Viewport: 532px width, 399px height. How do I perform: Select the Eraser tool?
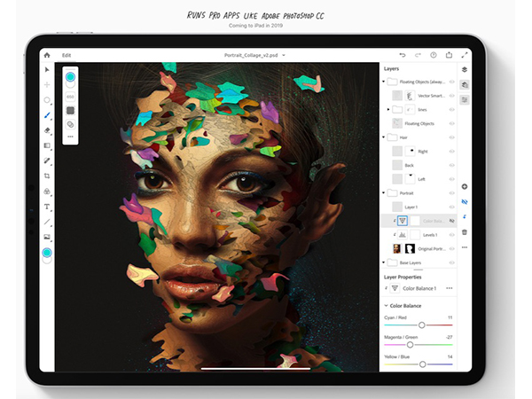[47, 130]
